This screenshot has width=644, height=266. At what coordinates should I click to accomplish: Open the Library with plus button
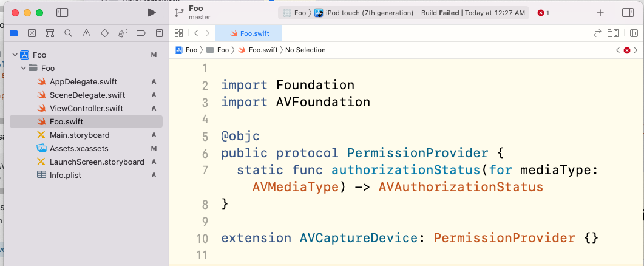(600, 13)
